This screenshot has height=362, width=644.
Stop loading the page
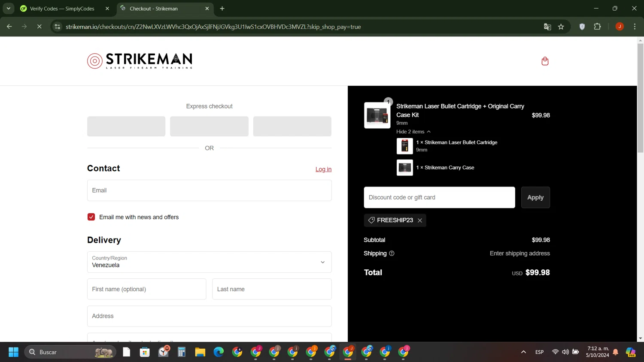point(39,27)
